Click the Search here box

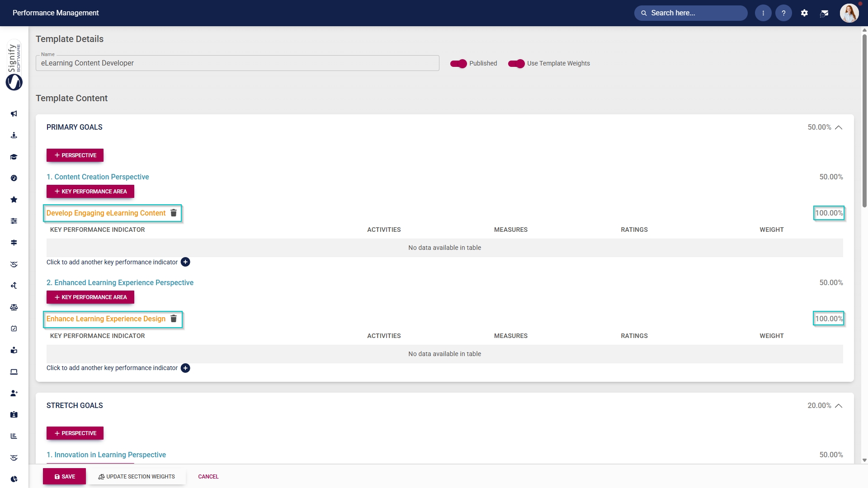(691, 13)
